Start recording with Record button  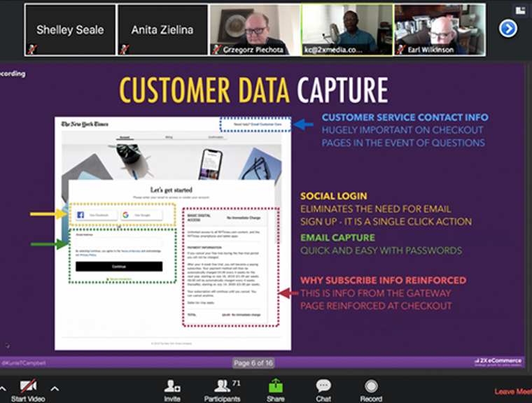[x=371, y=390]
